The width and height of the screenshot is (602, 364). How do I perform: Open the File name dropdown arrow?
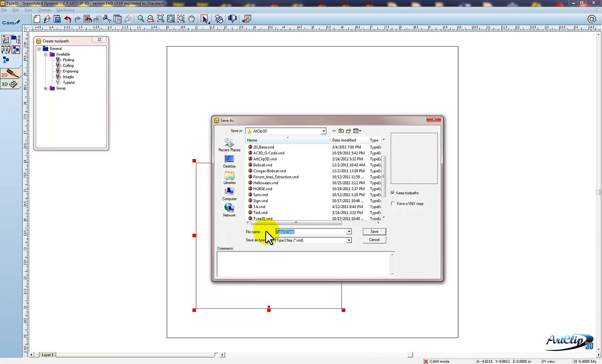349,232
